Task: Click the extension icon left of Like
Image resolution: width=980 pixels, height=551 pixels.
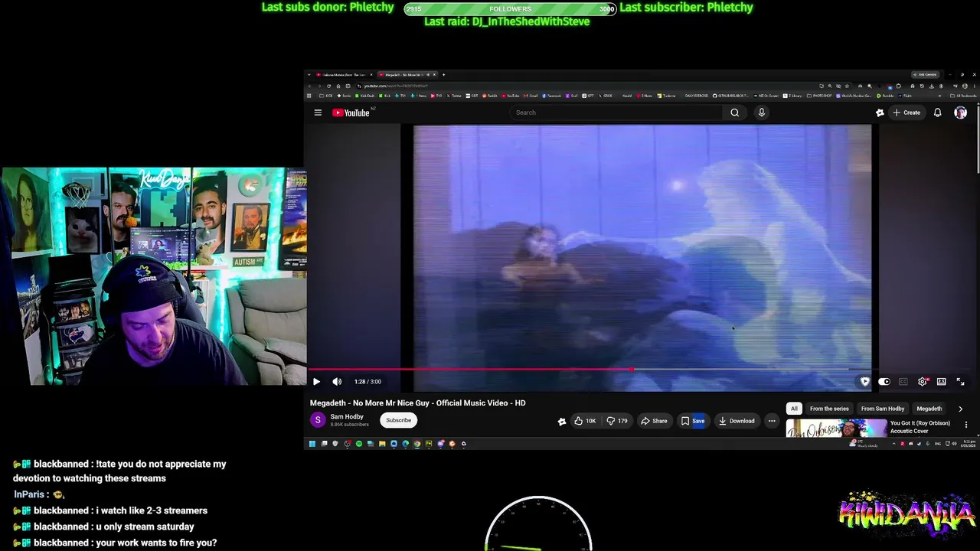Action: pos(562,421)
